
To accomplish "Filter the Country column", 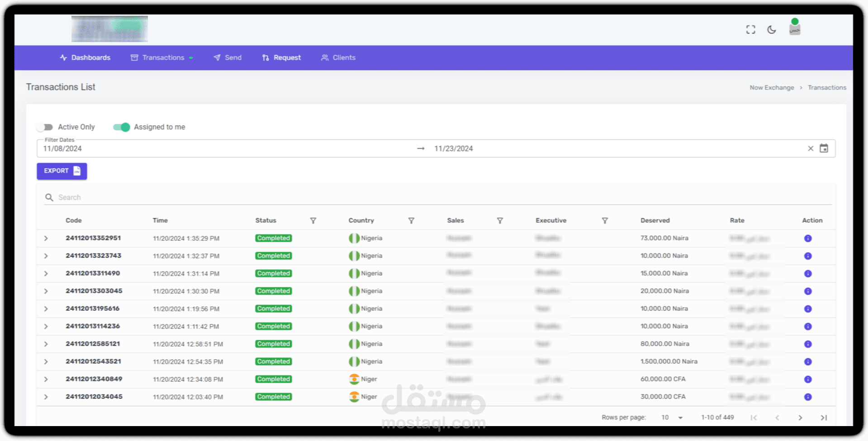I will [411, 220].
